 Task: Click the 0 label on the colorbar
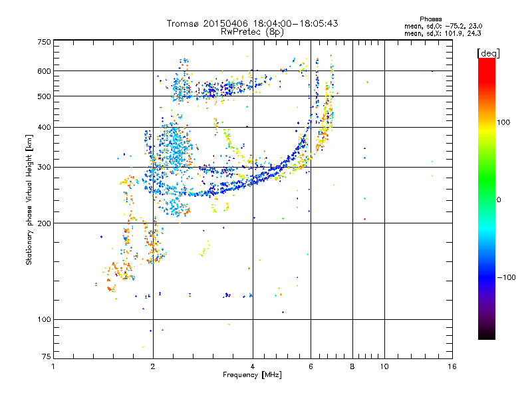click(x=499, y=200)
